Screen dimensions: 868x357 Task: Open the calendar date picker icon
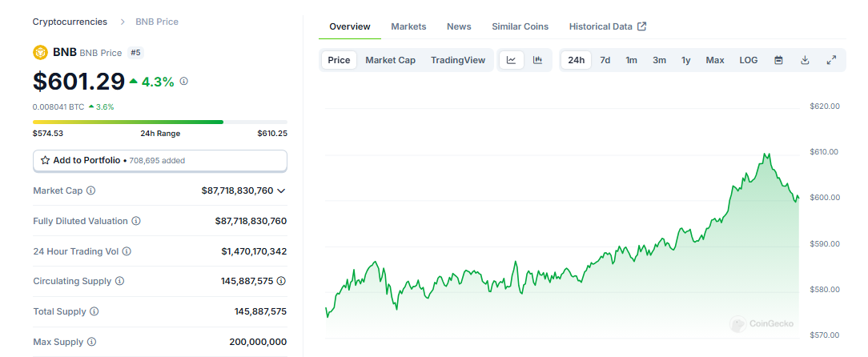(x=778, y=60)
